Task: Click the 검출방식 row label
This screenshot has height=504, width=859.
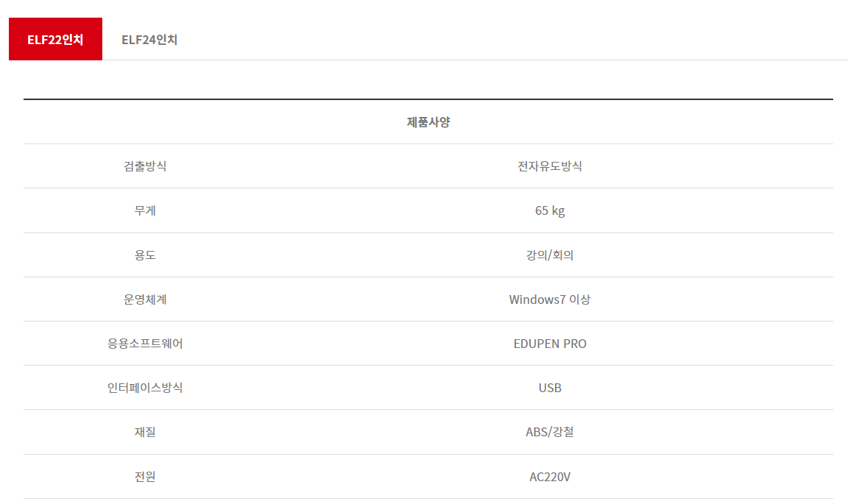Action: [145, 166]
